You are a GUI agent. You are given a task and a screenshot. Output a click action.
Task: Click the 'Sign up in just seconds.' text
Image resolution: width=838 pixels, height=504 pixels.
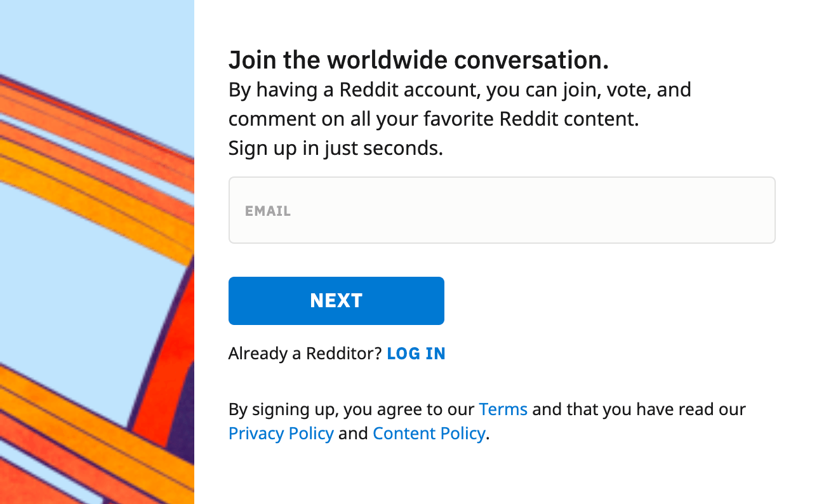click(x=335, y=149)
